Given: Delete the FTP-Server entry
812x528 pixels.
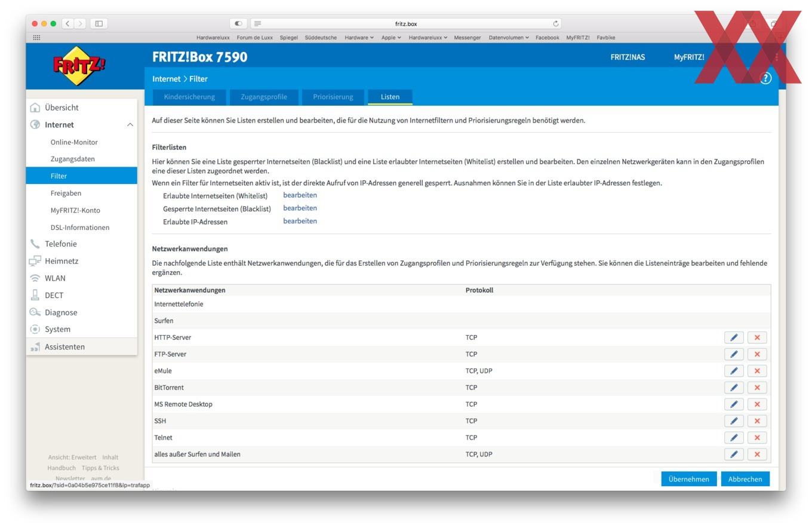Looking at the screenshot, I should (x=757, y=354).
